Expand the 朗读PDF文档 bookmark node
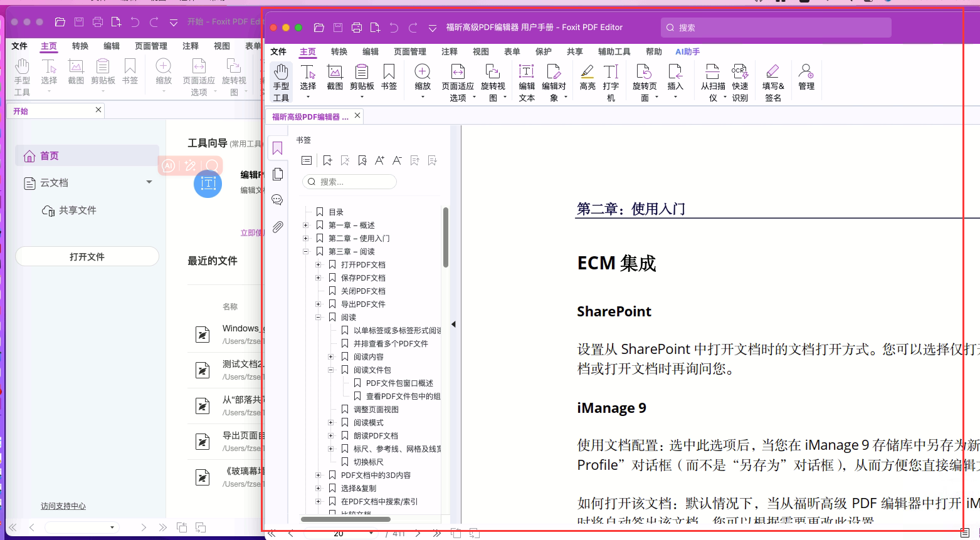 coord(331,435)
